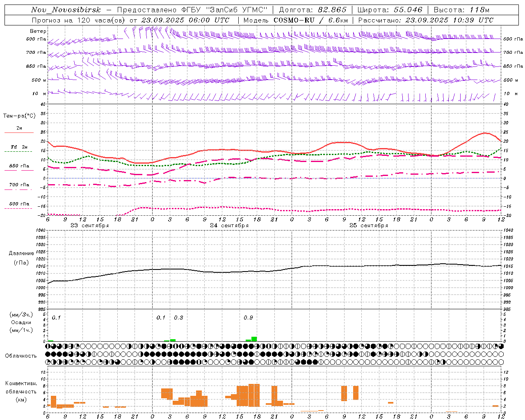Click the '0.3' precipitation value
This screenshot has width=525, height=420.
click(x=178, y=318)
